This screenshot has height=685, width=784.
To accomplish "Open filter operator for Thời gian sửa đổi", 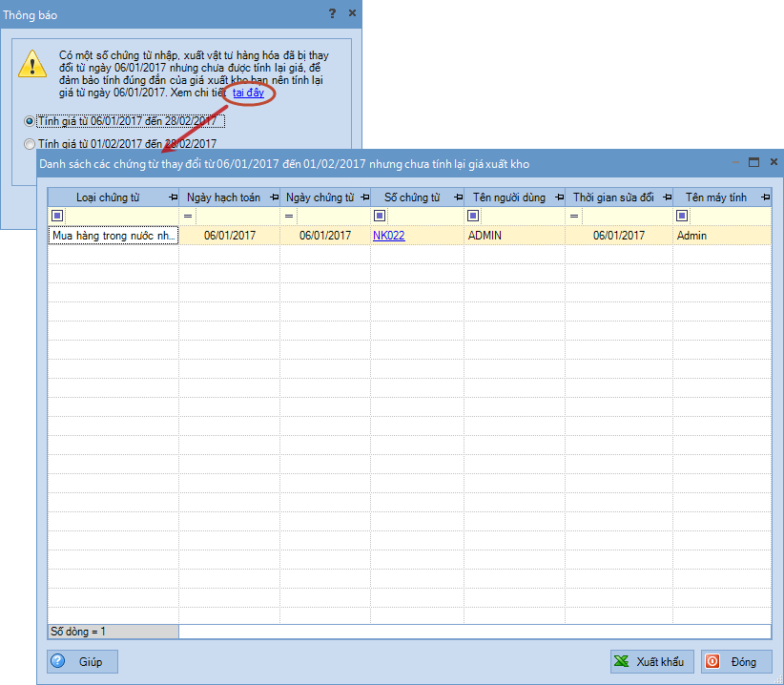I will [x=574, y=216].
